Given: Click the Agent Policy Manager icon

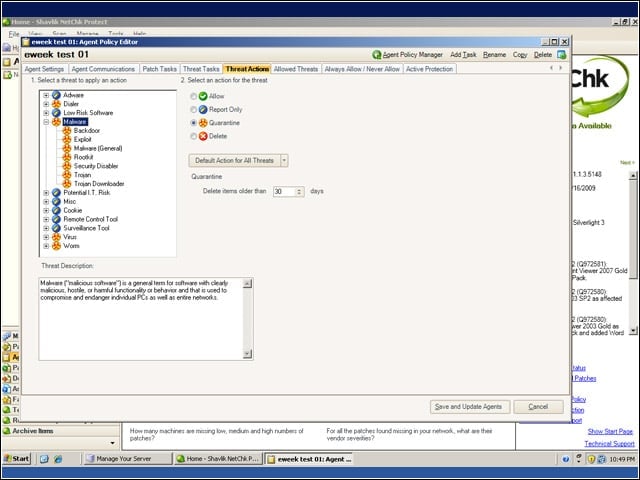Looking at the screenshot, I should pos(376,55).
